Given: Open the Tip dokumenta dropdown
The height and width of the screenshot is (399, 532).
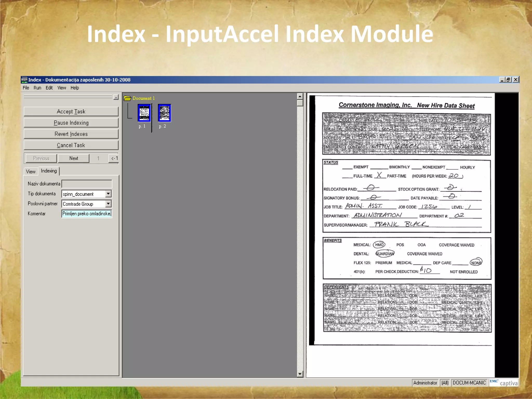Looking at the screenshot, I should pyautogui.click(x=108, y=194).
